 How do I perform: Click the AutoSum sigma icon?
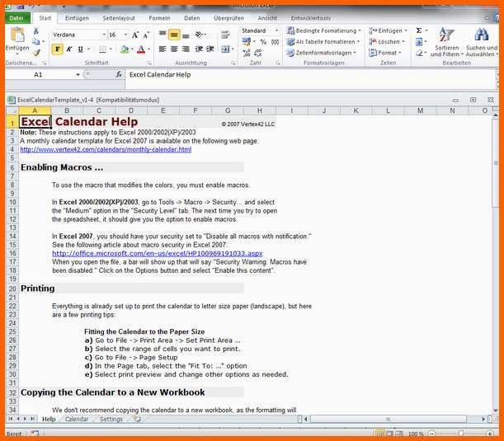[419, 30]
